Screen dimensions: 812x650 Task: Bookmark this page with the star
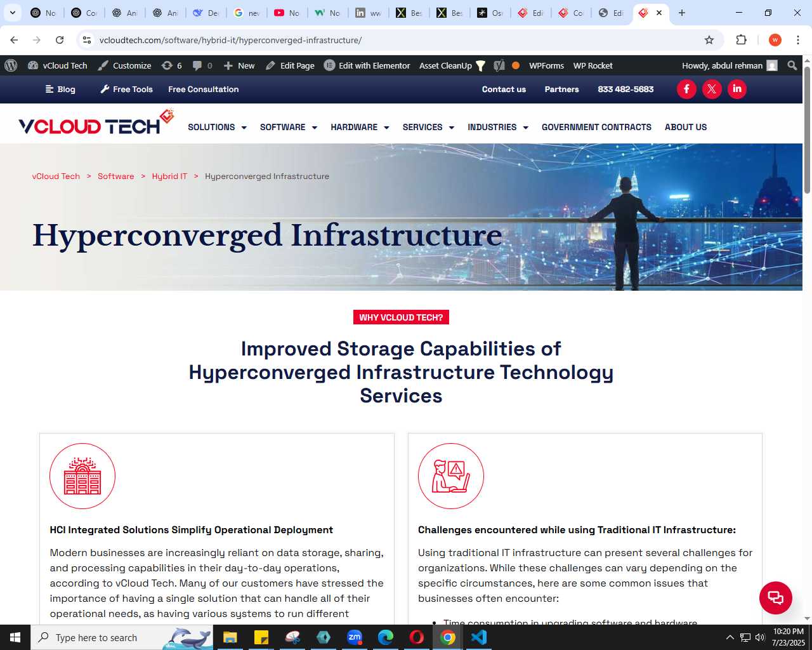point(709,40)
